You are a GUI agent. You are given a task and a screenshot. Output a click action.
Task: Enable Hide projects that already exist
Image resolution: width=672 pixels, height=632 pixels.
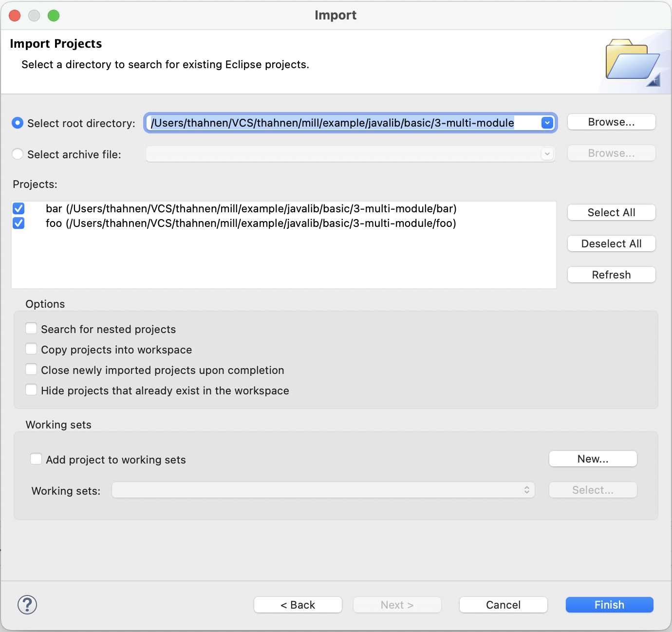(x=31, y=390)
